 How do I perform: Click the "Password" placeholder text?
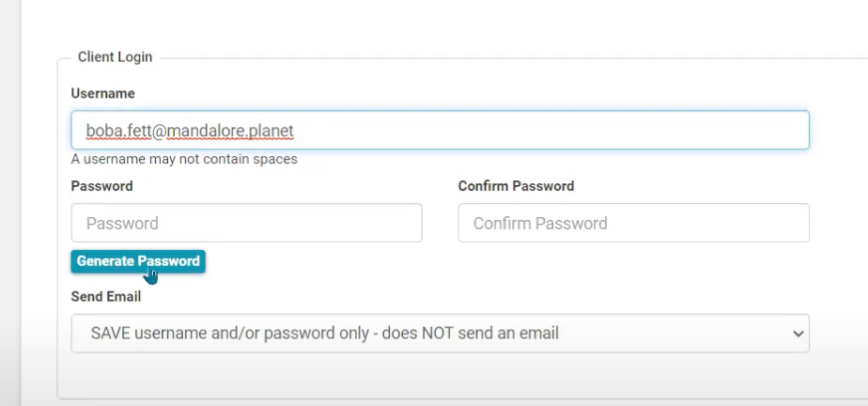122,224
